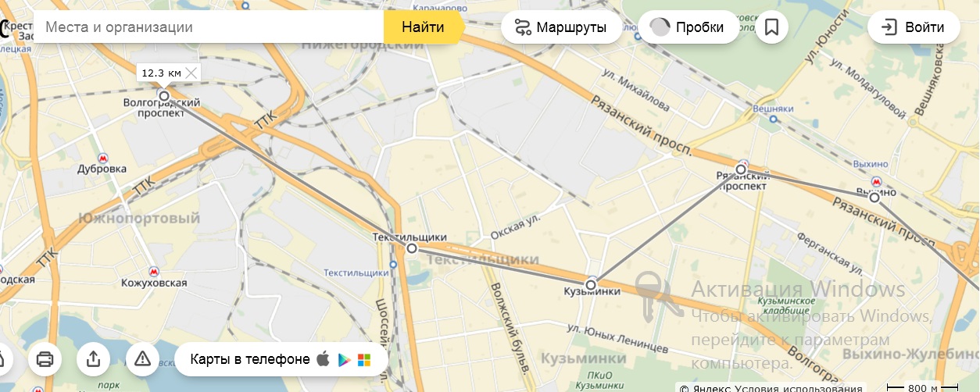Click the Ферганская ул. street label
Screen dimensions: 980x392
click(x=830, y=254)
